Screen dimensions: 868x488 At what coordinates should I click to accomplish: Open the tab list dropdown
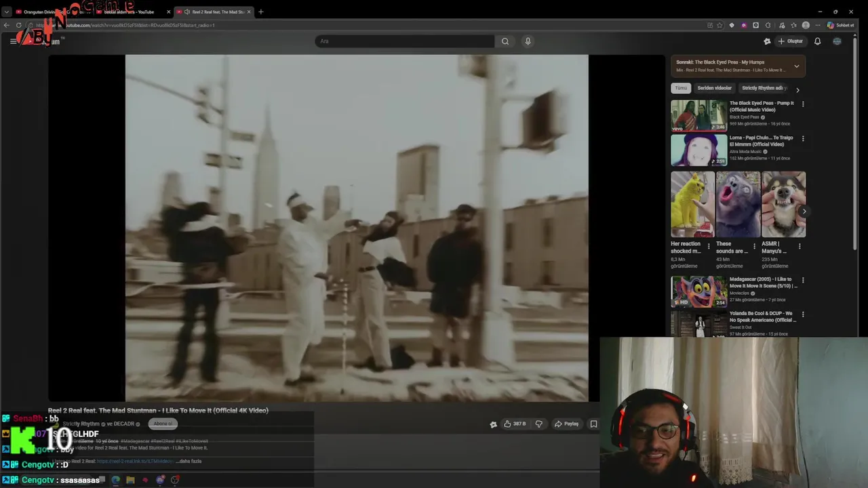pos(6,12)
